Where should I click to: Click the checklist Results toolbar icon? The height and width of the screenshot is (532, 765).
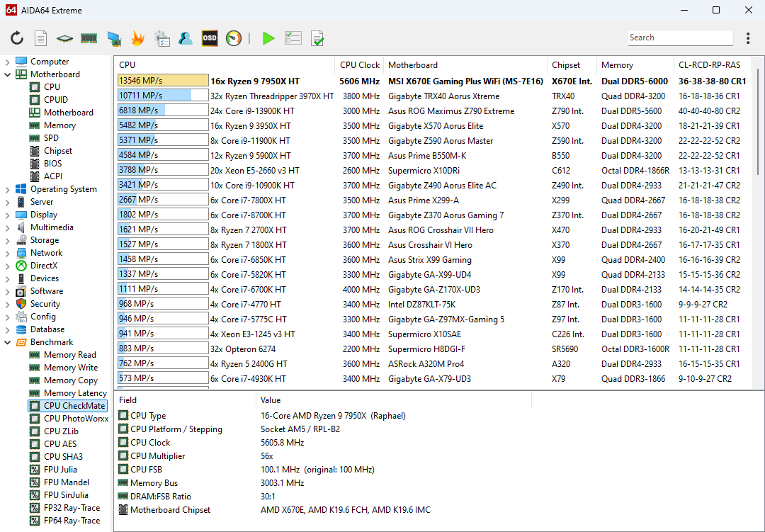click(293, 38)
